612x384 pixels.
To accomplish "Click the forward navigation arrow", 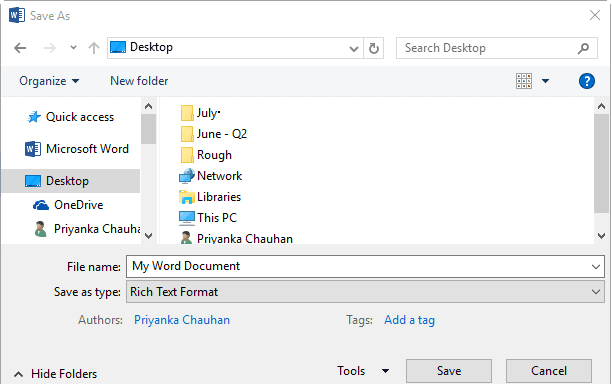I will (50, 48).
